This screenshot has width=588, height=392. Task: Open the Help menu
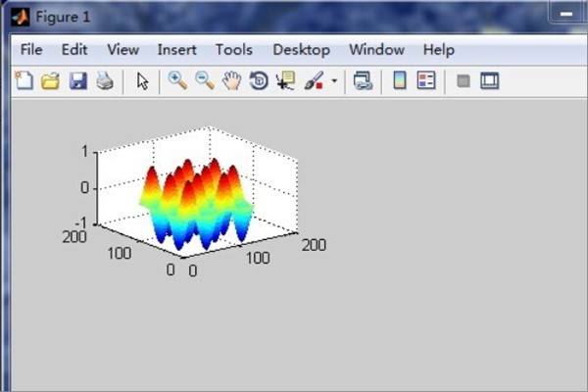coord(439,50)
